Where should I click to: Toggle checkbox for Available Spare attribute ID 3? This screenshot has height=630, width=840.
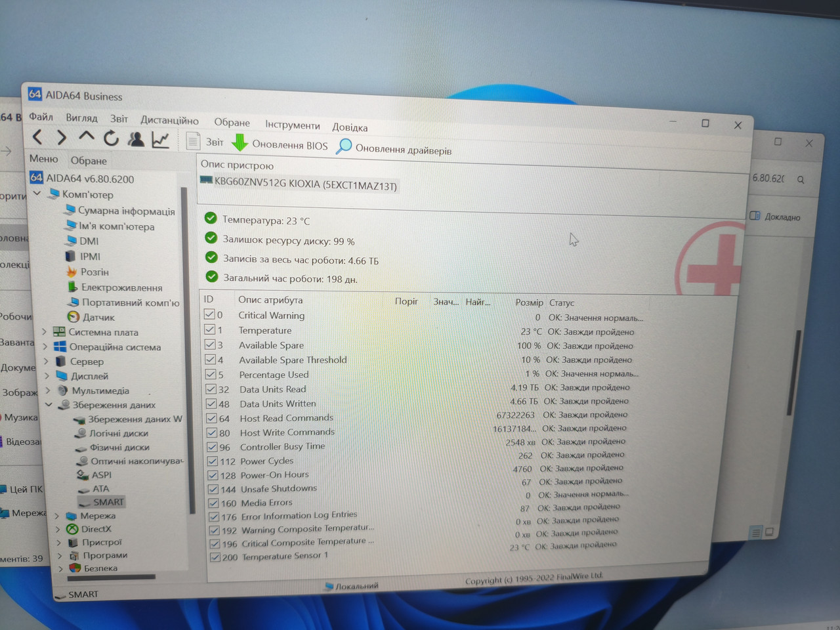[211, 345]
